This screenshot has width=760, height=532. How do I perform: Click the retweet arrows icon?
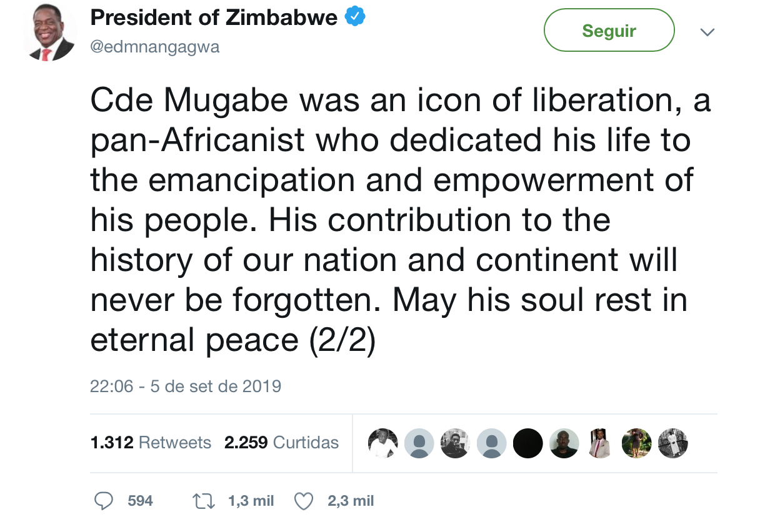(x=203, y=501)
